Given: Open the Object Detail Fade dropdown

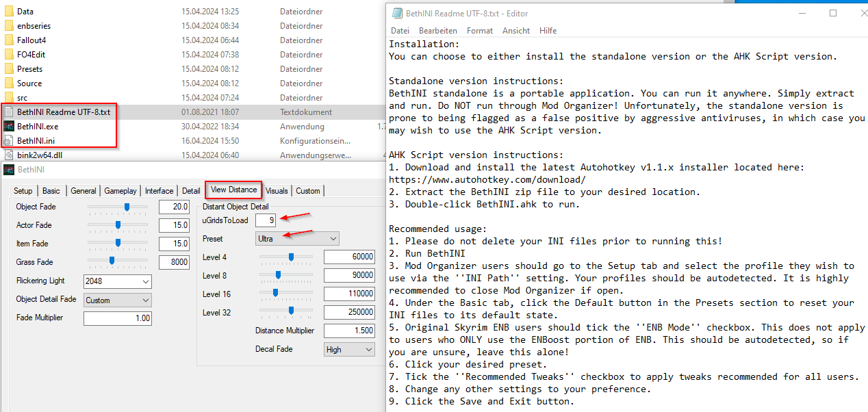Looking at the screenshot, I should (x=118, y=300).
